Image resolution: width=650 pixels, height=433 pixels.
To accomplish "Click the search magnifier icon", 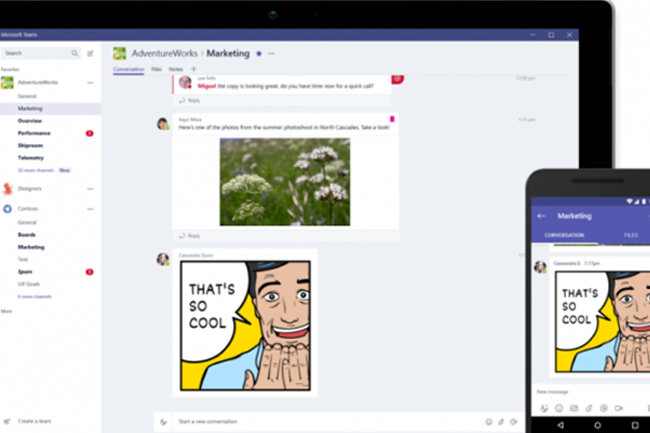I will point(74,53).
